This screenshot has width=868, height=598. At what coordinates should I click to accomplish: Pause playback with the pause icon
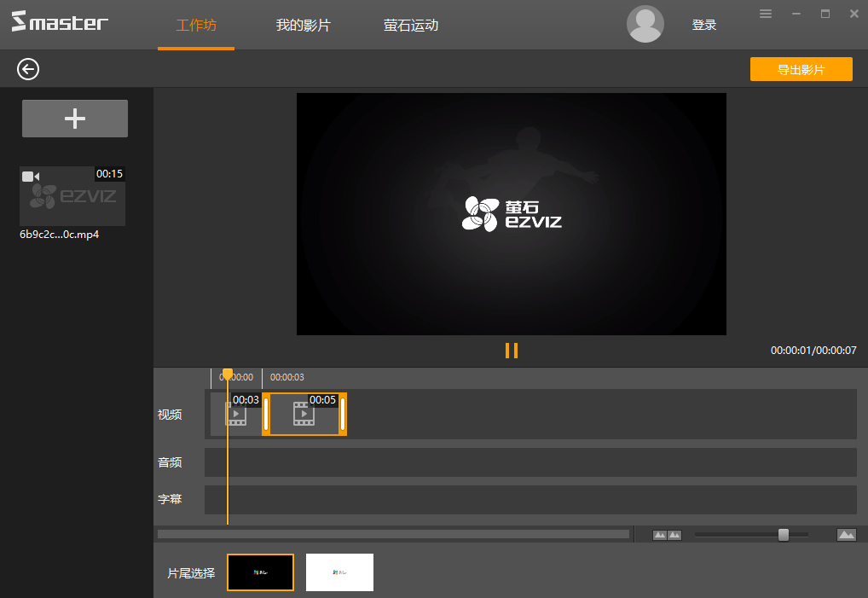point(512,351)
